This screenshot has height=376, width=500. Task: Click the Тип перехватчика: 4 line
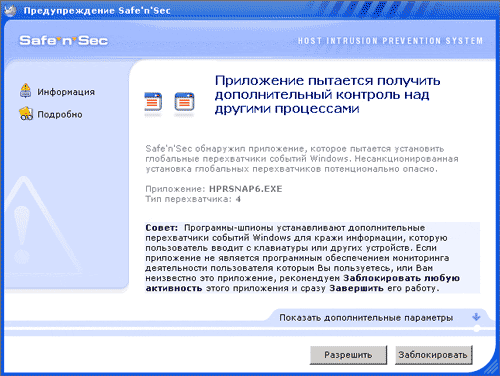pyautogui.click(x=193, y=199)
